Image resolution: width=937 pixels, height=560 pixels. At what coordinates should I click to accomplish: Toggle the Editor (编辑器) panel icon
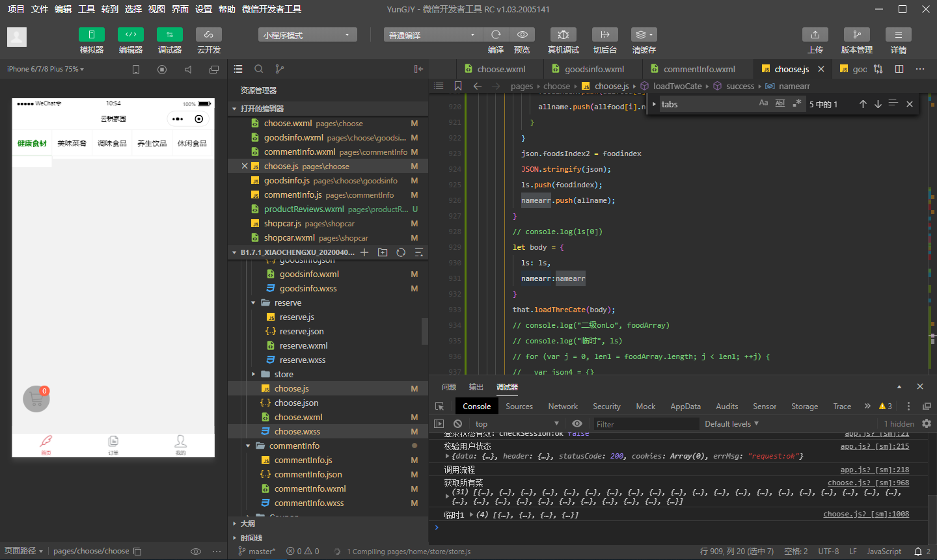point(131,34)
